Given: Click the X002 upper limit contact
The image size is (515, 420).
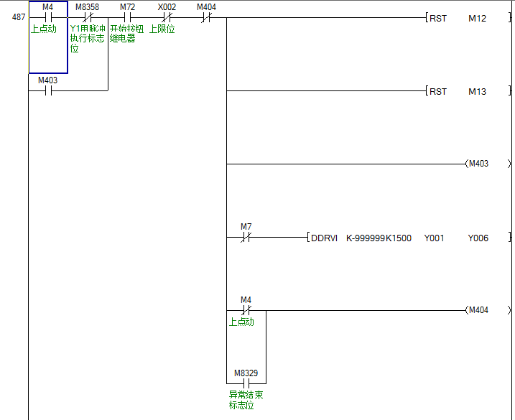Looking at the screenshot, I should 167,18.
